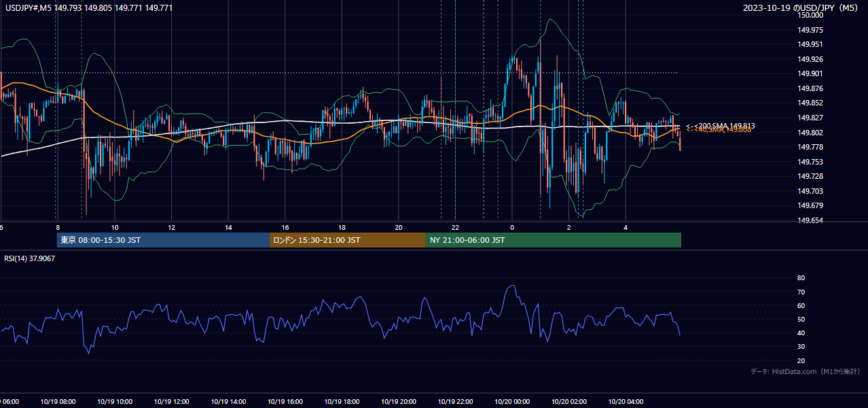Click the 10/19 20:00 time axis label
This screenshot has width=868, height=408.
(x=398, y=402)
